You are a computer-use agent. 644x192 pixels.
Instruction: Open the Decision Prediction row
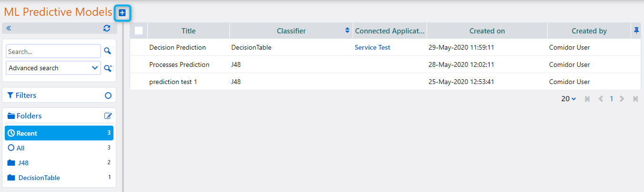point(177,48)
